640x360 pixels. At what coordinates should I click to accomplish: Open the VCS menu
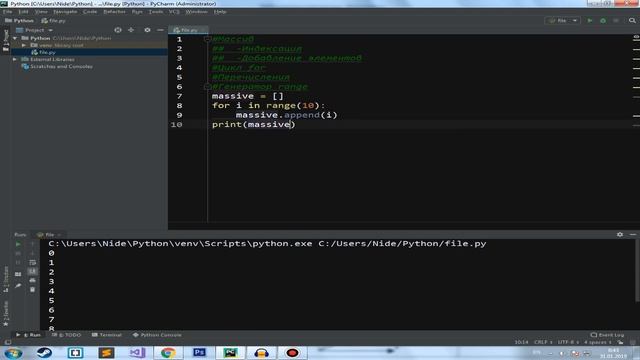(x=174, y=12)
